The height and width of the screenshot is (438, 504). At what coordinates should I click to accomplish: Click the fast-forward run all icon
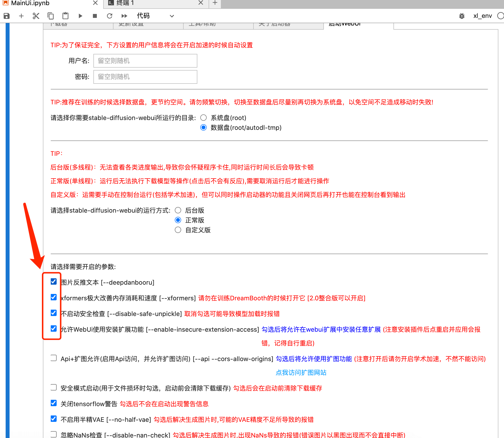coord(124,16)
